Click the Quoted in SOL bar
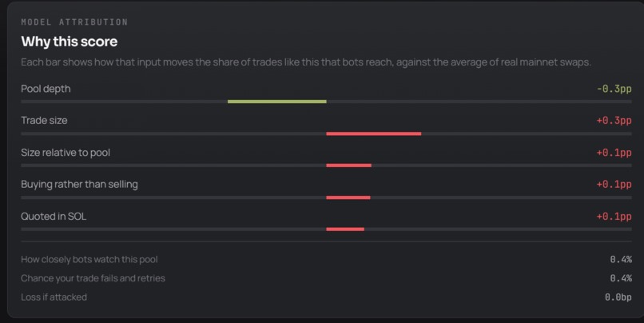The image size is (644, 323). pyautogui.click(x=345, y=229)
